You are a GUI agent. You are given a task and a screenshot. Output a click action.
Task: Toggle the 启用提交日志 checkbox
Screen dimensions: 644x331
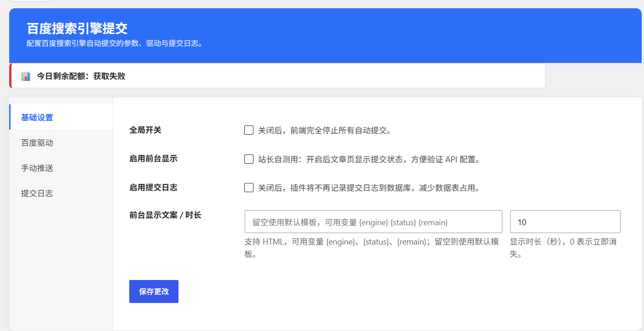(249, 188)
